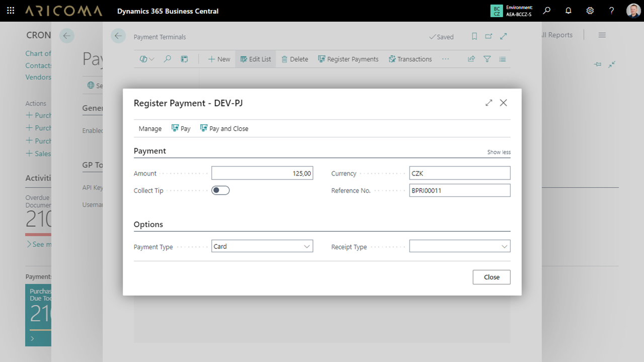Screen dimensions: 644x362
Task: Show the list options icon
Action: 503,59
